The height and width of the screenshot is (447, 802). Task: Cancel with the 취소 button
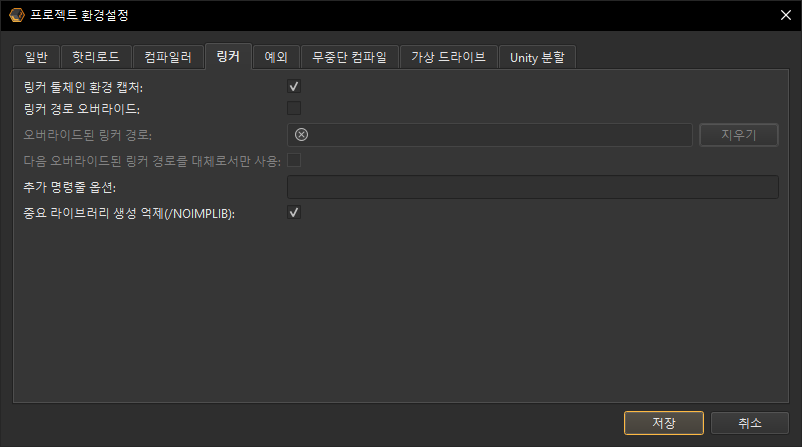[750, 423]
